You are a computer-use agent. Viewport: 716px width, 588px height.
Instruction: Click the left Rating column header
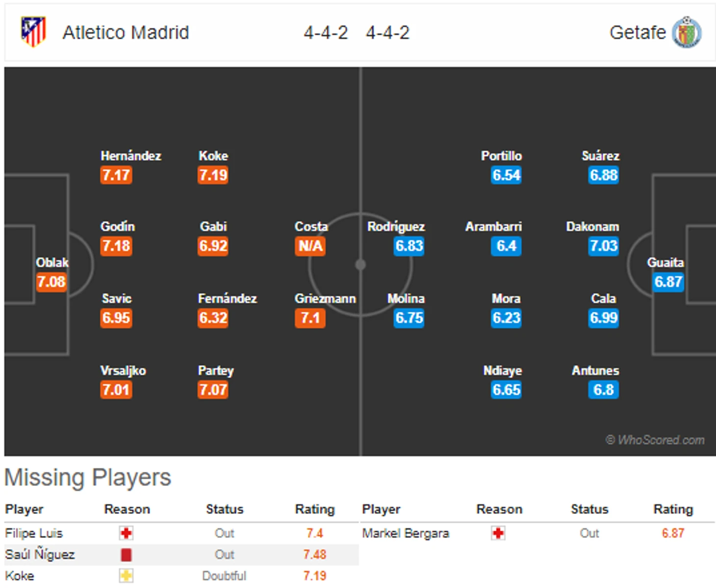315,510
